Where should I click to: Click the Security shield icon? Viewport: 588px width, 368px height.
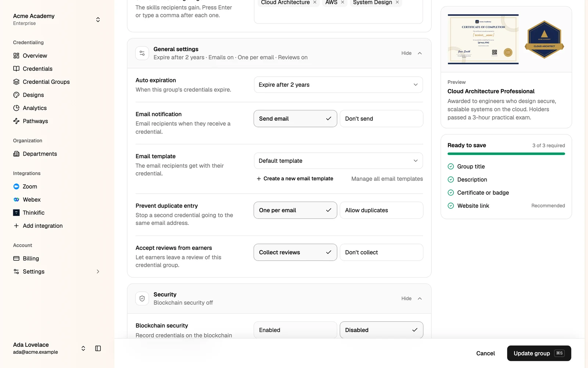pos(142,298)
